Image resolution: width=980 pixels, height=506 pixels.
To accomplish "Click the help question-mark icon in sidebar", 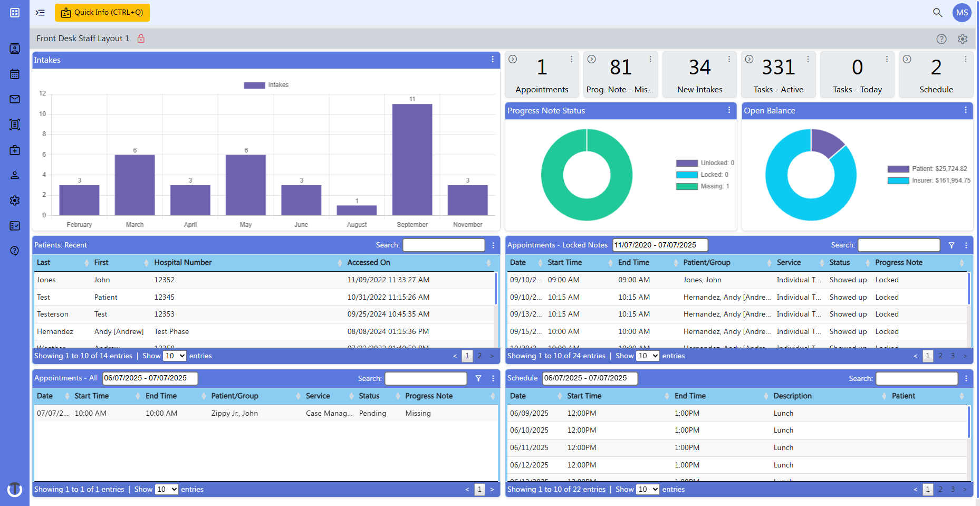I will 14,251.
